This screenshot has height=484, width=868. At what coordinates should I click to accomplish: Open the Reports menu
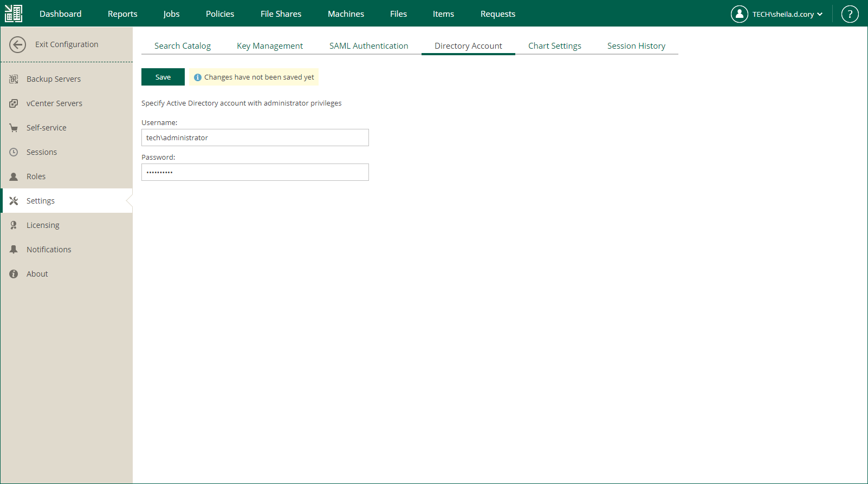tap(122, 14)
